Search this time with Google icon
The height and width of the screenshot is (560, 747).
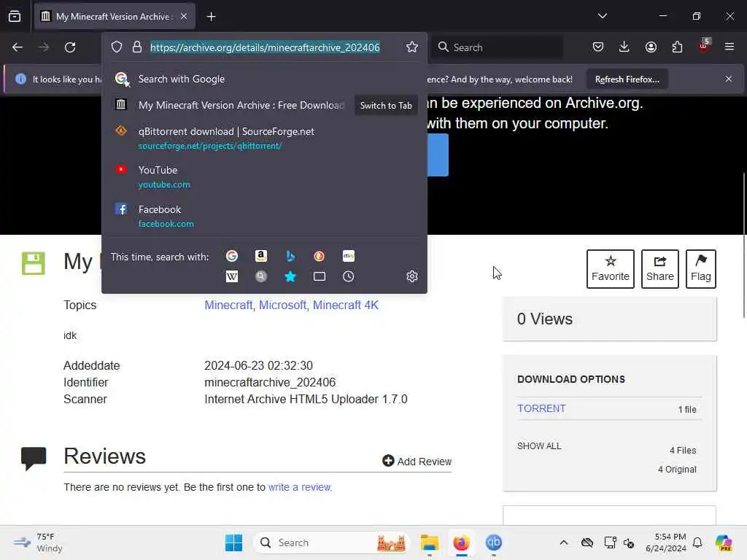[232, 256]
